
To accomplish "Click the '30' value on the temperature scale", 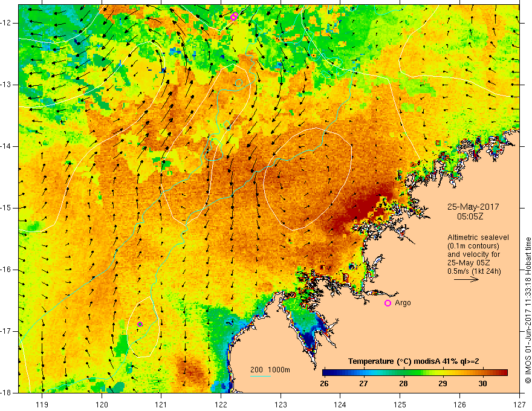I will pos(482,384).
